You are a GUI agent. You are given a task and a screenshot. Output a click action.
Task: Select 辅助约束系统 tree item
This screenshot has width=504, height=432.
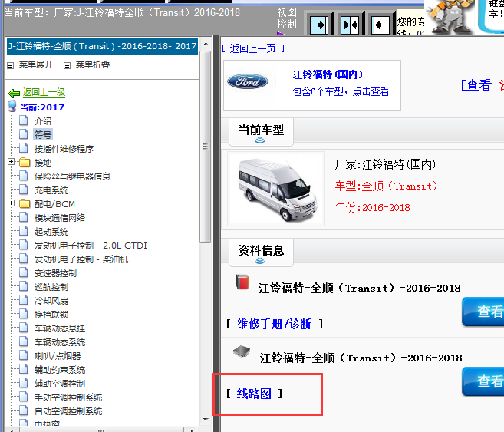tap(60, 370)
